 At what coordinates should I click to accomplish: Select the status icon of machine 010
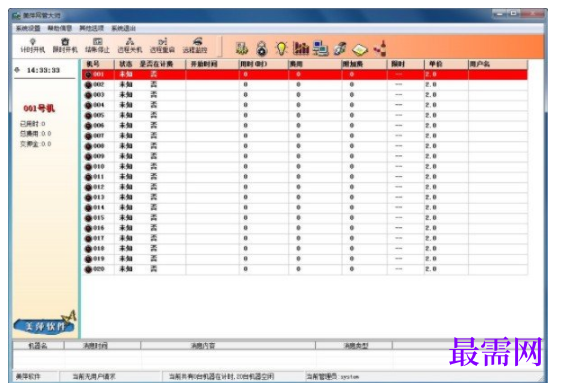[88, 167]
